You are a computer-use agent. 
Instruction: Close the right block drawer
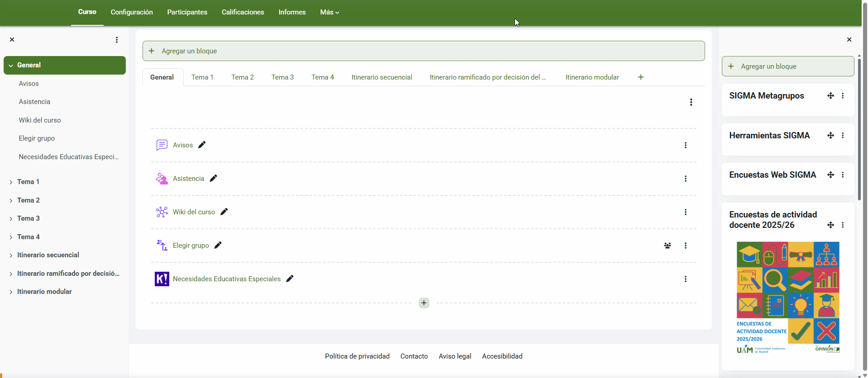click(849, 40)
